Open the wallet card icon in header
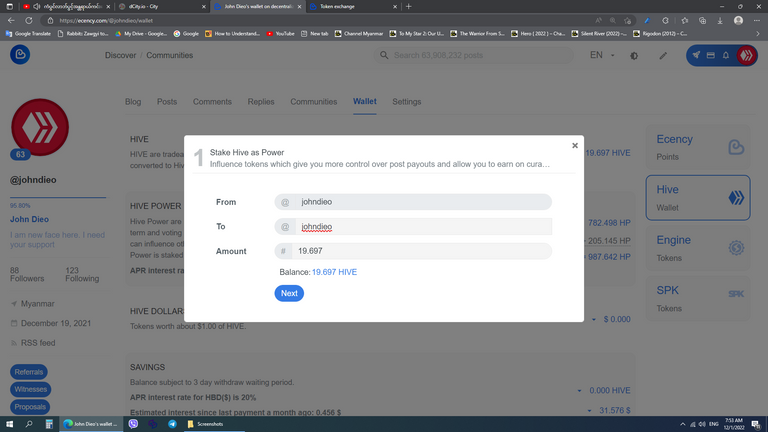 click(711, 55)
